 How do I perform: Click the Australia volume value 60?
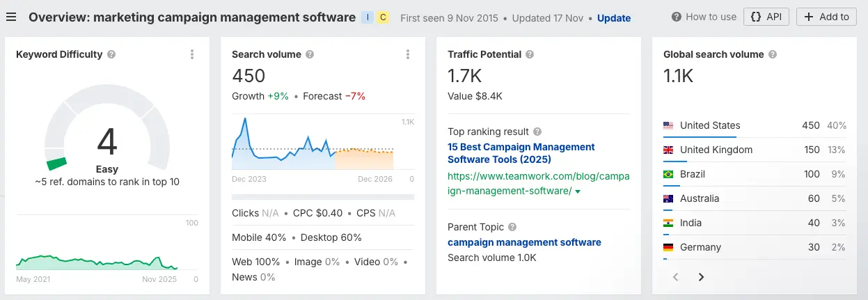pyautogui.click(x=814, y=198)
